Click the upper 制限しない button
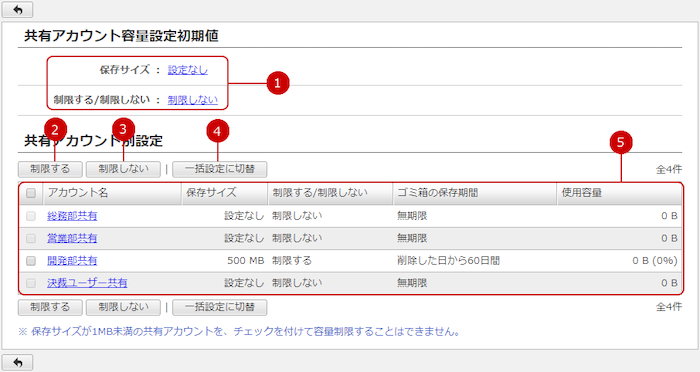The height and width of the screenshot is (372, 700). coord(123,169)
